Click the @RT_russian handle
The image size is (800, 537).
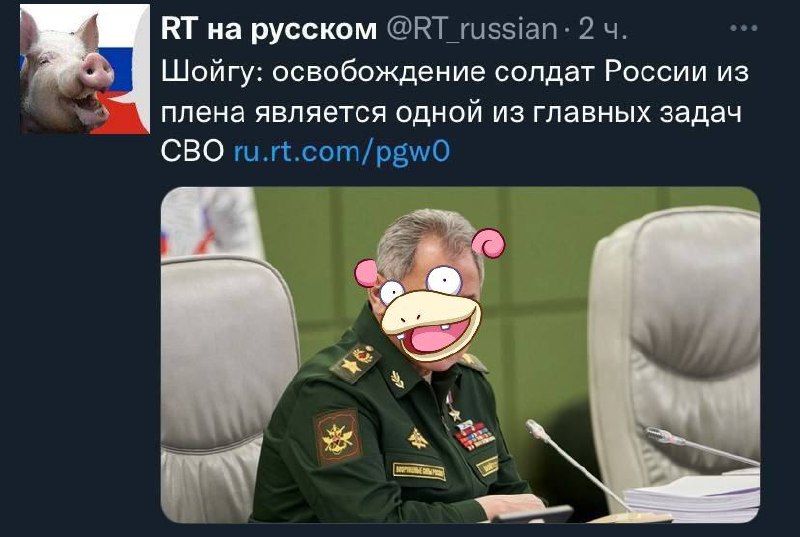coord(472,30)
